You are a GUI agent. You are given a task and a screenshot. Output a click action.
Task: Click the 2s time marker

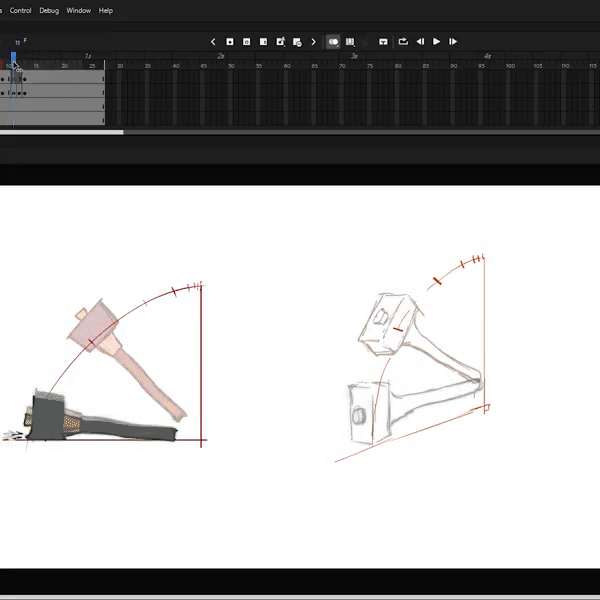(x=221, y=56)
